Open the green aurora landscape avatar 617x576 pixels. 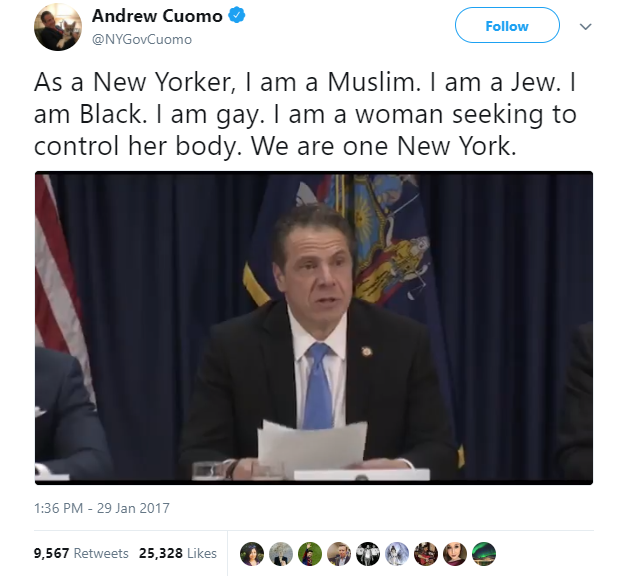coord(484,554)
